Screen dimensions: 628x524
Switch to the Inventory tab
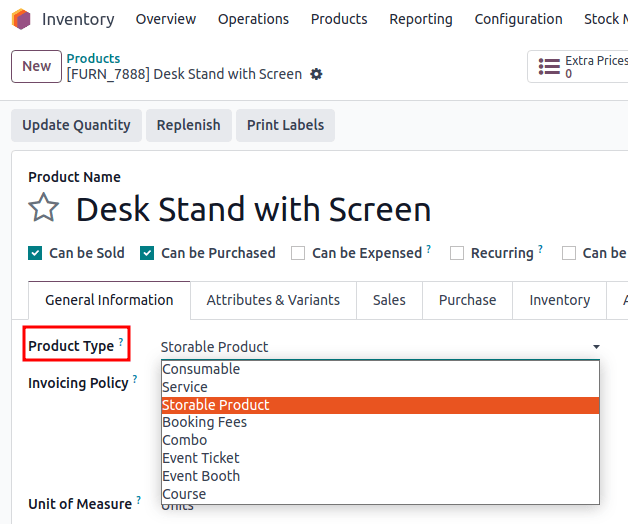click(560, 300)
